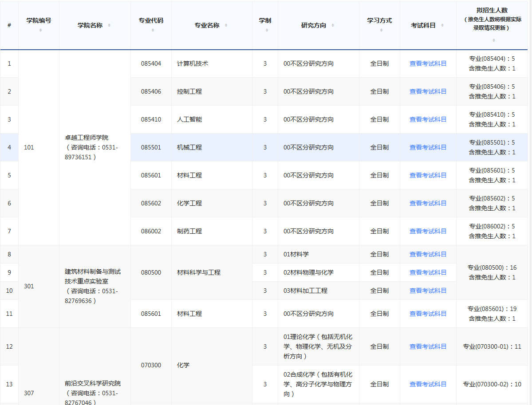This screenshot has height=405, width=532.
Task: Toggle ascending sort on 专业名称 column
Action: [x=226, y=25]
